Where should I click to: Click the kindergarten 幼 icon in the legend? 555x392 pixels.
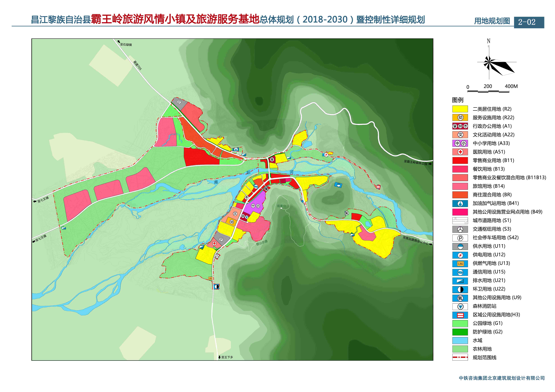460,118
